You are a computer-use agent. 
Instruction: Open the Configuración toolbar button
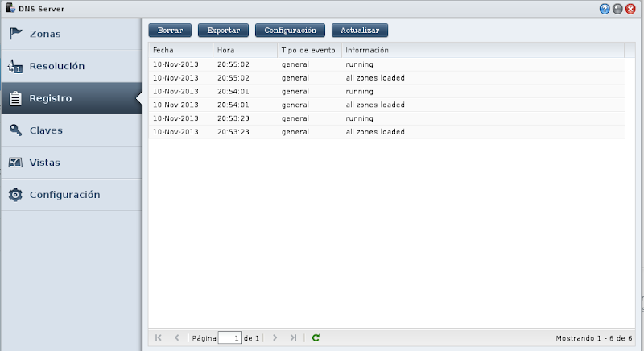(290, 30)
